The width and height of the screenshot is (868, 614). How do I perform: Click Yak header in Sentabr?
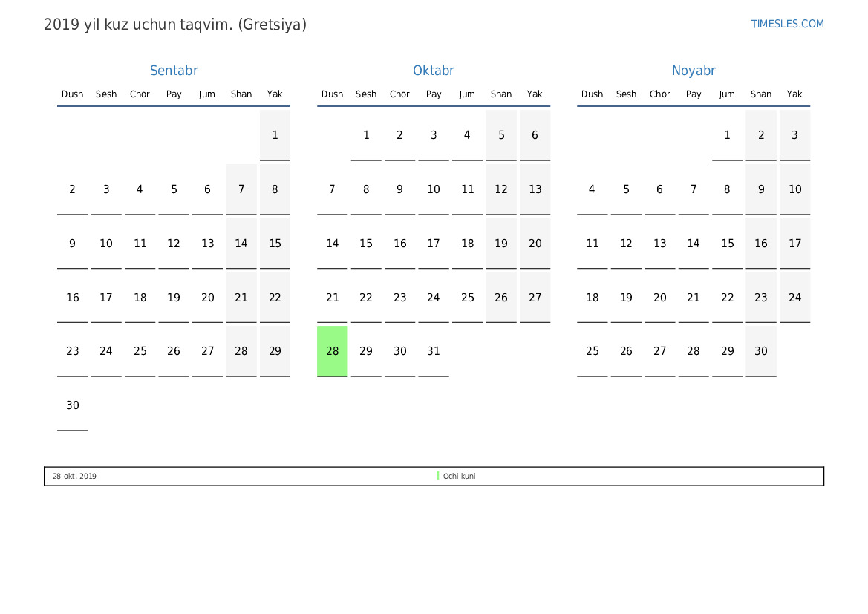(275, 94)
